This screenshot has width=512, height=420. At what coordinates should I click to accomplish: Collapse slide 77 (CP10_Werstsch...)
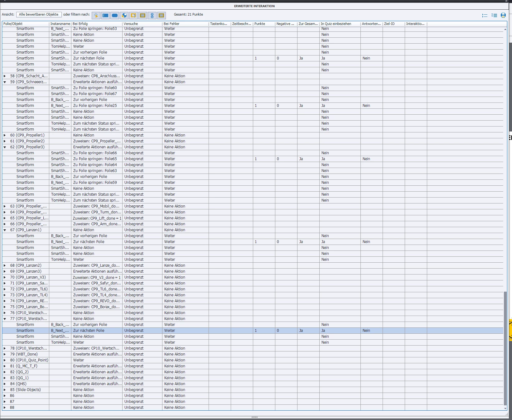[x=5, y=319]
